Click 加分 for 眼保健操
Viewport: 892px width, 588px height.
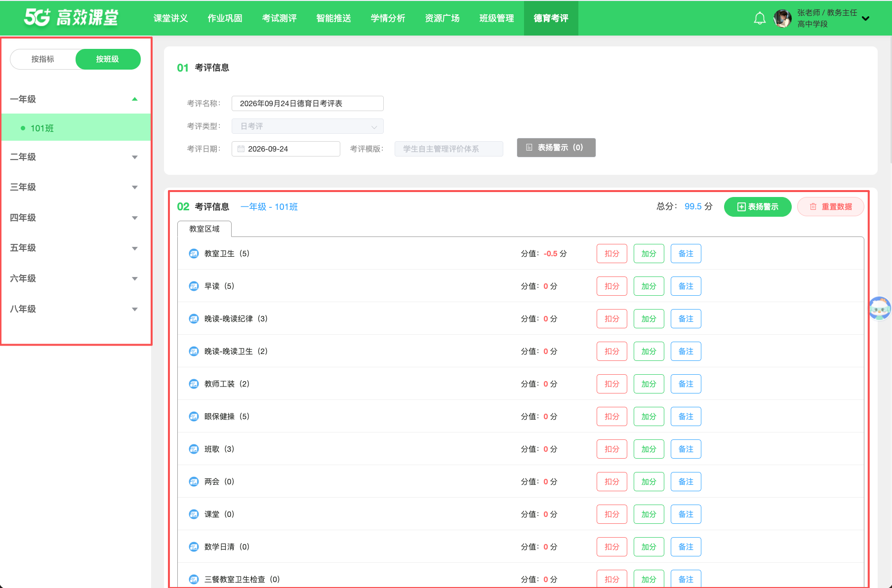click(649, 417)
